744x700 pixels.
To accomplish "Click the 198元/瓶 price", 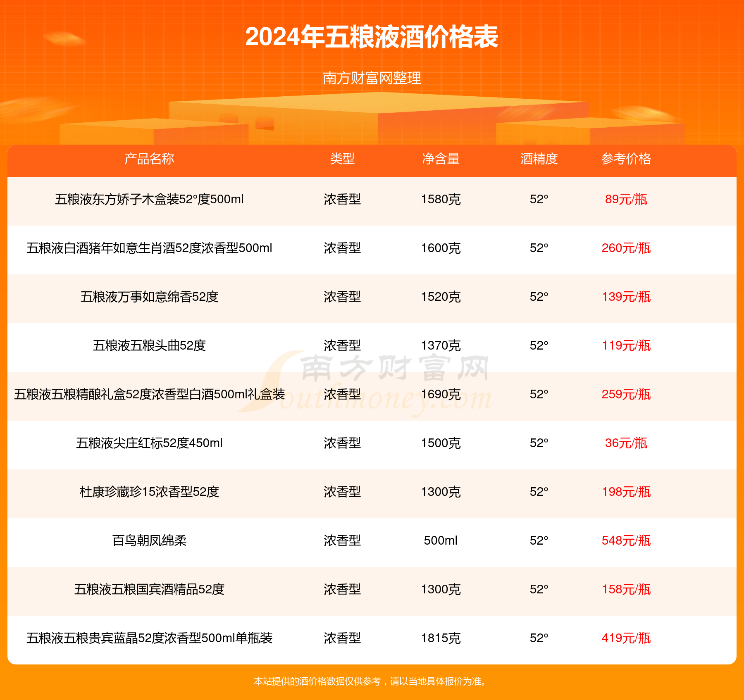I will pos(626,492).
